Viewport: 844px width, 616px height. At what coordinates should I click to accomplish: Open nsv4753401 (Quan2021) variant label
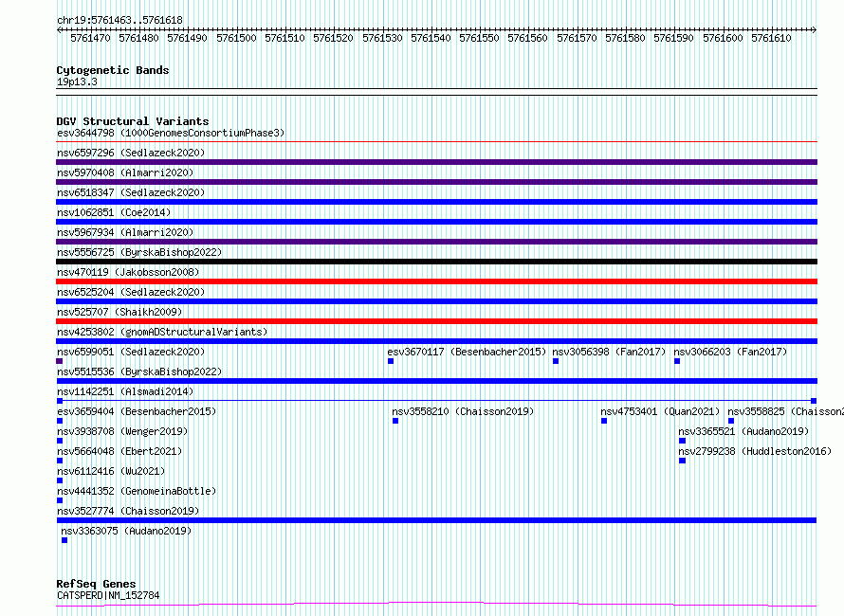click(x=660, y=411)
